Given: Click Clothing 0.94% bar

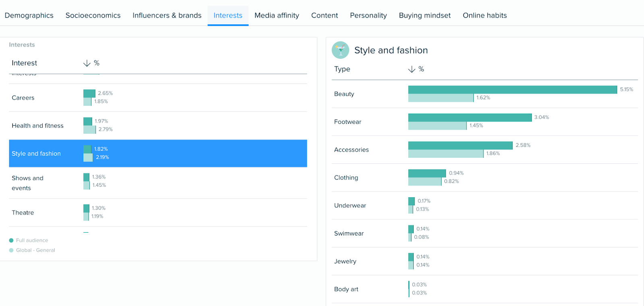Looking at the screenshot, I should click(x=427, y=173).
